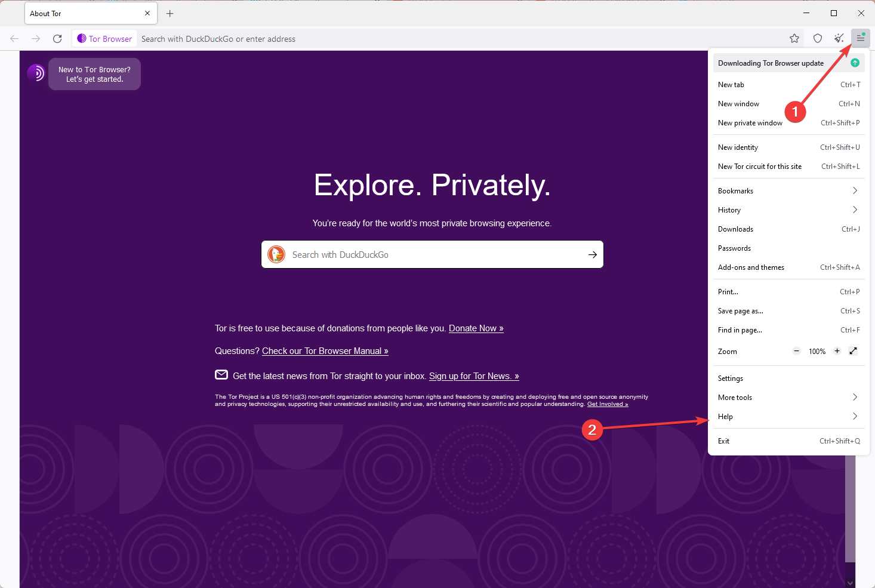The image size is (875, 588).
Task: Select the About Tor tab
Action: [91, 13]
